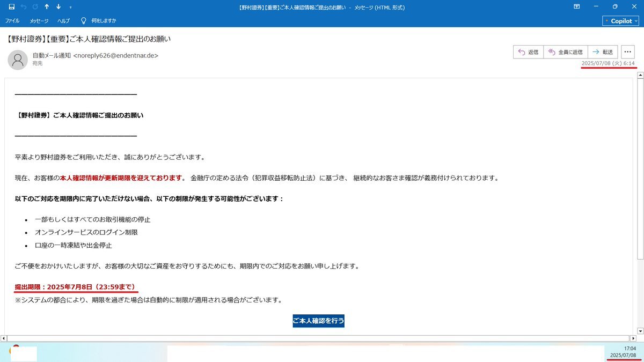Click sender name 自動メール通知
This screenshot has height=362, width=644.
point(52,55)
